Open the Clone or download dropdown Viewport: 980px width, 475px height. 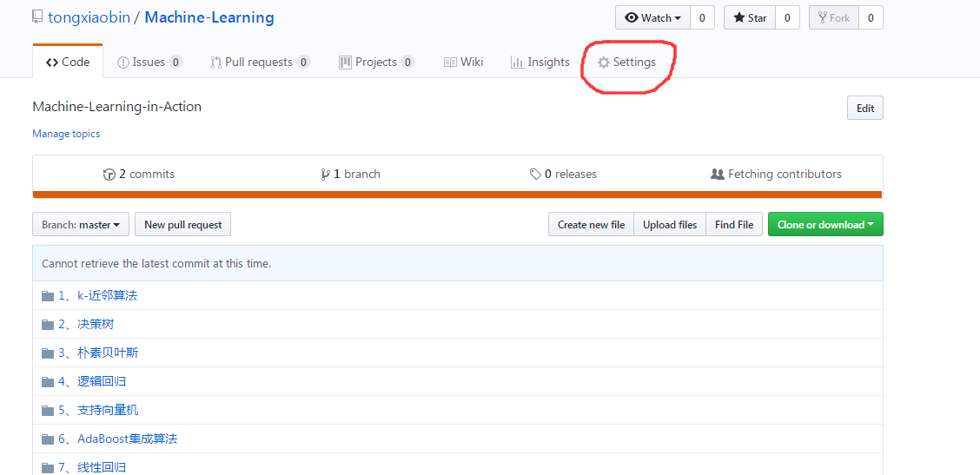coord(825,224)
